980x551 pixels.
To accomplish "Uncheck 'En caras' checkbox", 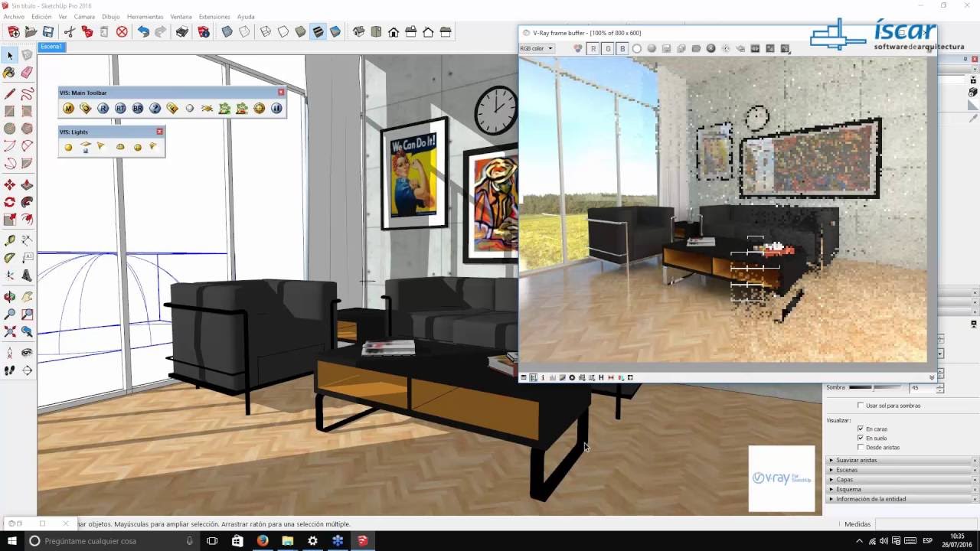I will pyautogui.click(x=861, y=429).
